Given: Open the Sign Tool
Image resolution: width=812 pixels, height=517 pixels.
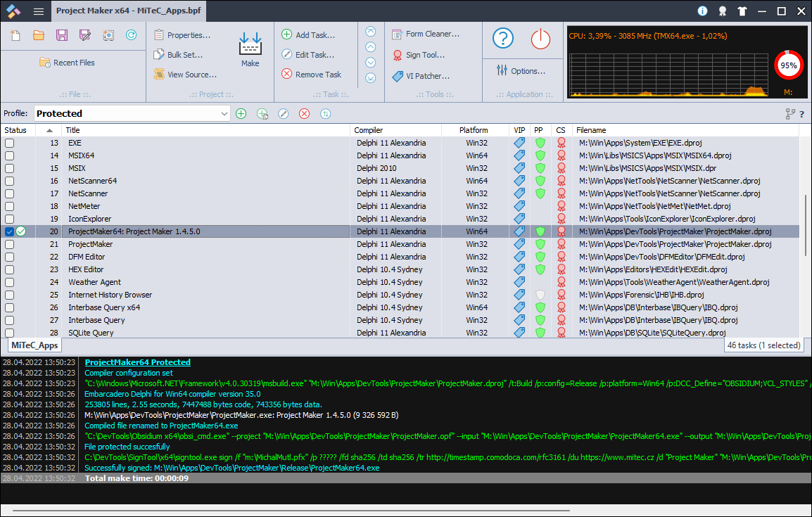Looking at the screenshot, I should [419, 55].
